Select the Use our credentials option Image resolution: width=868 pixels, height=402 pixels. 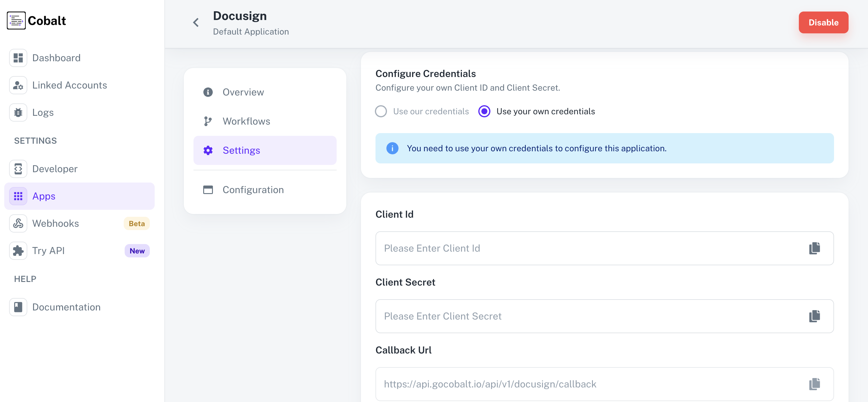point(381,111)
